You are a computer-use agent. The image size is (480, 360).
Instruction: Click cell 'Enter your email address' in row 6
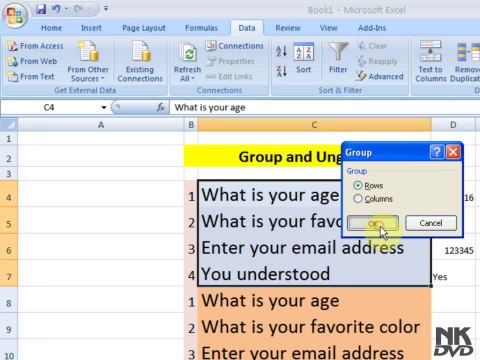tap(314, 248)
